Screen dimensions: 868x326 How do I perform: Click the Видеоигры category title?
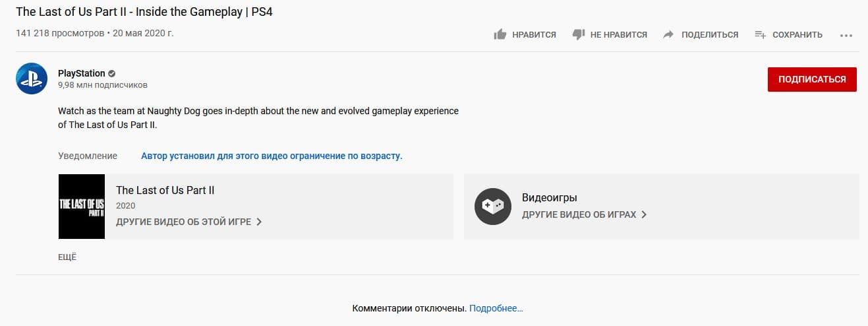(x=549, y=197)
